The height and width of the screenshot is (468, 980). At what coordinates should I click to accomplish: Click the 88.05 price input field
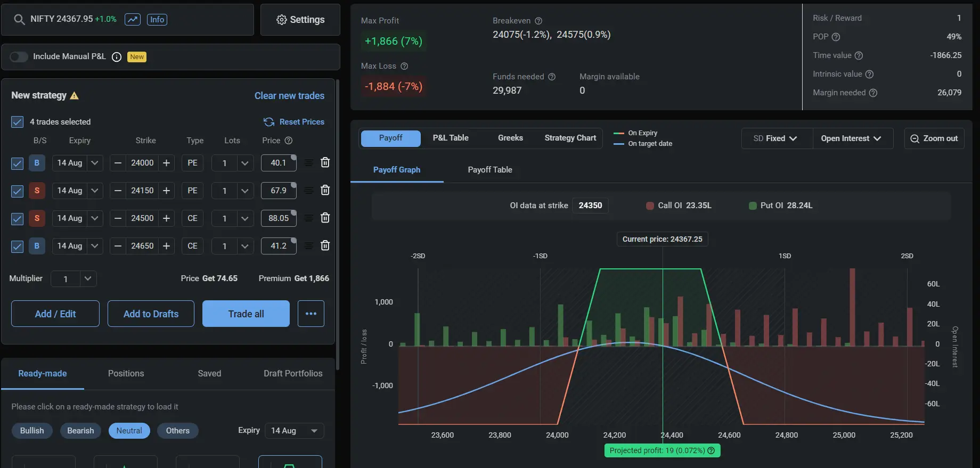[279, 218]
